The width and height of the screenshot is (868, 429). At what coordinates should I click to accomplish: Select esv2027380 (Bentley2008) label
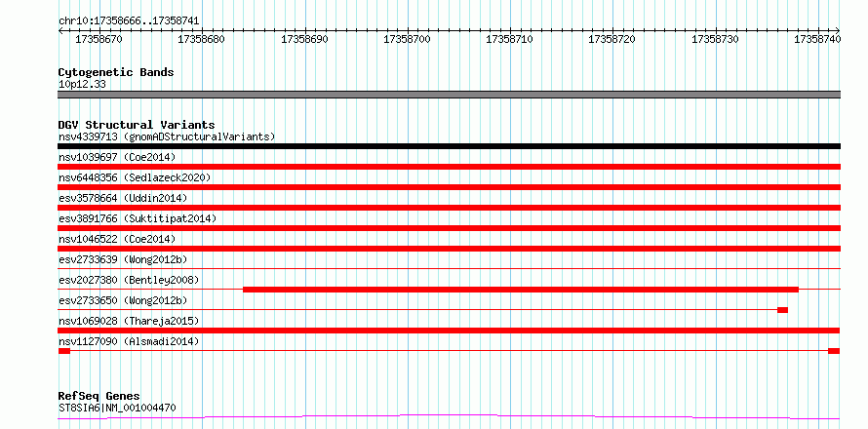tap(129, 280)
